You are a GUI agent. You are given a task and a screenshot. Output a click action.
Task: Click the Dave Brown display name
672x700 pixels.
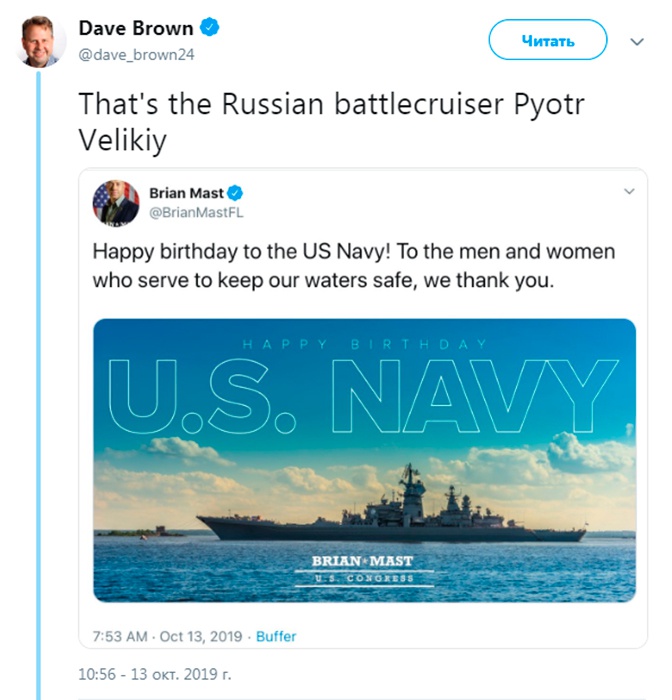[136, 28]
